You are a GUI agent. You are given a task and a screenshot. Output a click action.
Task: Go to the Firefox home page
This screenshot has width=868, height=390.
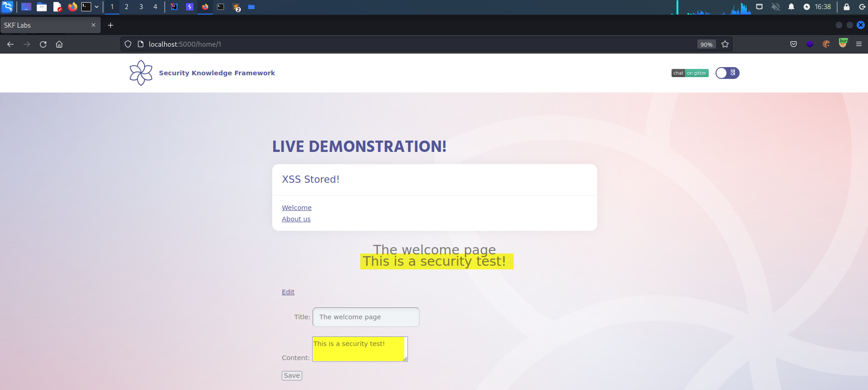[x=59, y=44]
